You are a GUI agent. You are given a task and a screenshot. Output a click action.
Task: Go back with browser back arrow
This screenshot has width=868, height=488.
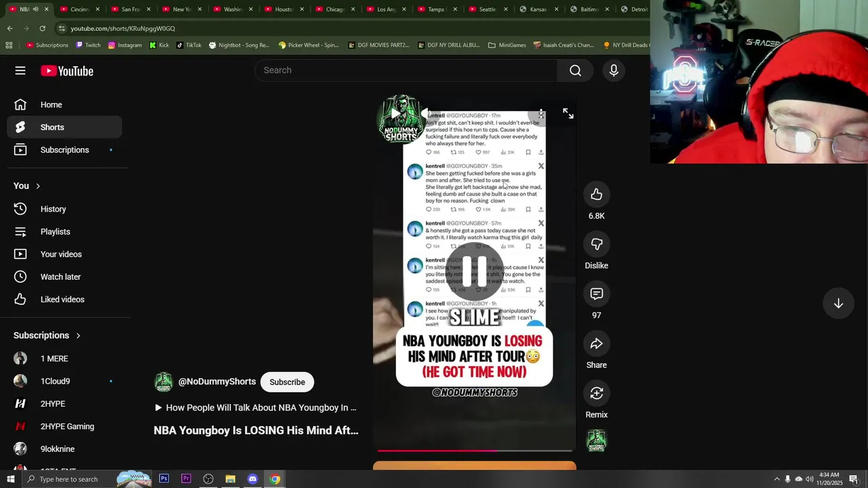point(9,28)
